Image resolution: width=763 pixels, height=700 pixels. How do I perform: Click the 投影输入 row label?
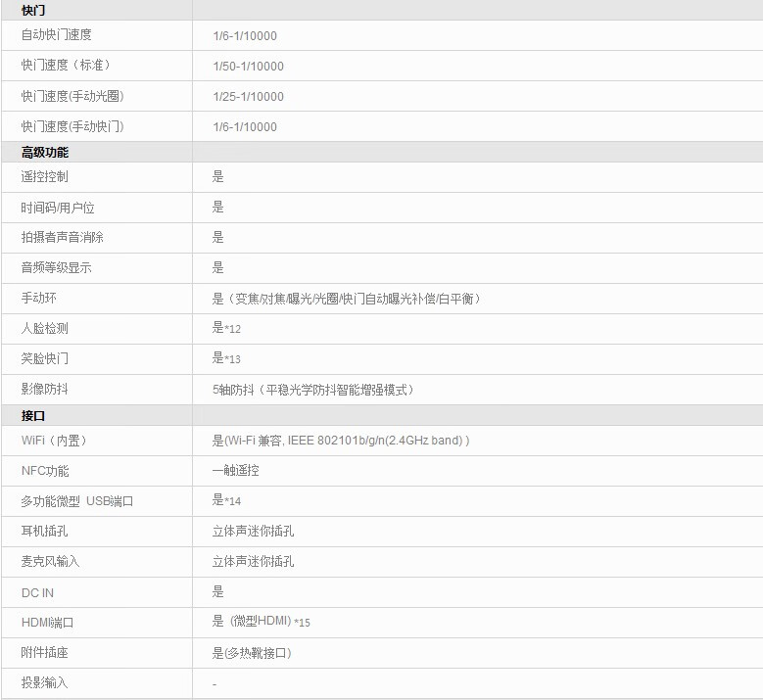point(45,683)
